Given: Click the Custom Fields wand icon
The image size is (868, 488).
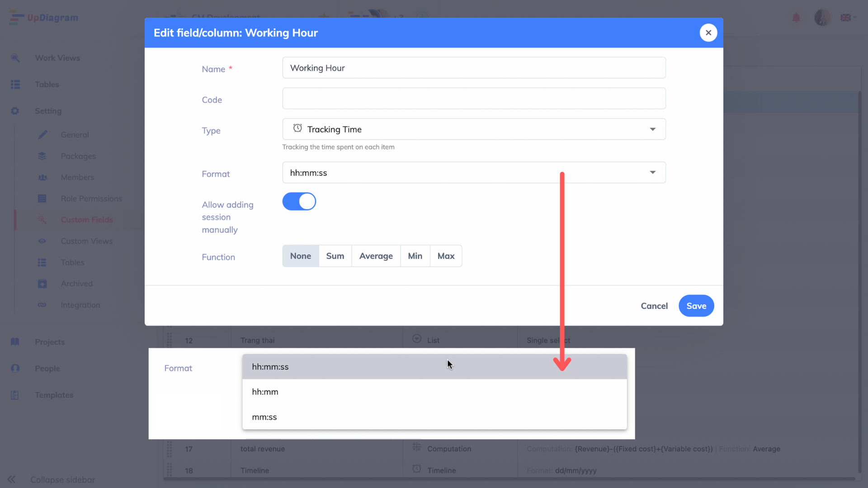Looking at the screenshot, I should click(x=42, y=220).
